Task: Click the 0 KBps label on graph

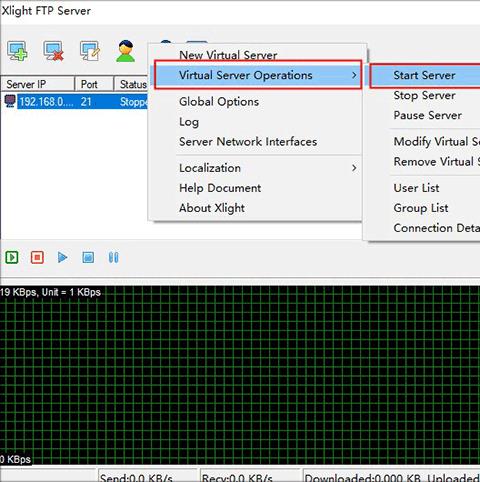Action: [x=15, y=459]
